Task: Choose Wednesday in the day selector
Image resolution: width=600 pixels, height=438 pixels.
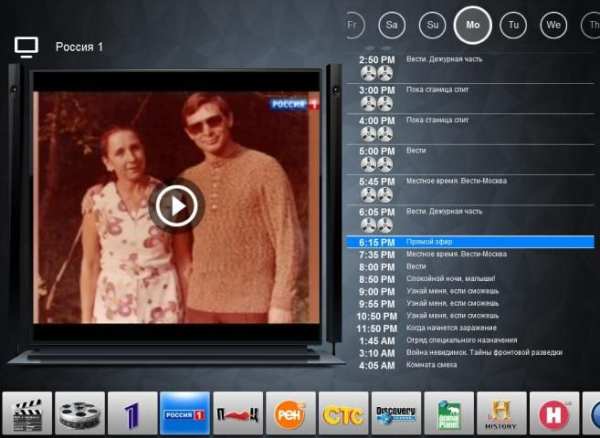Action: point(554,25)
